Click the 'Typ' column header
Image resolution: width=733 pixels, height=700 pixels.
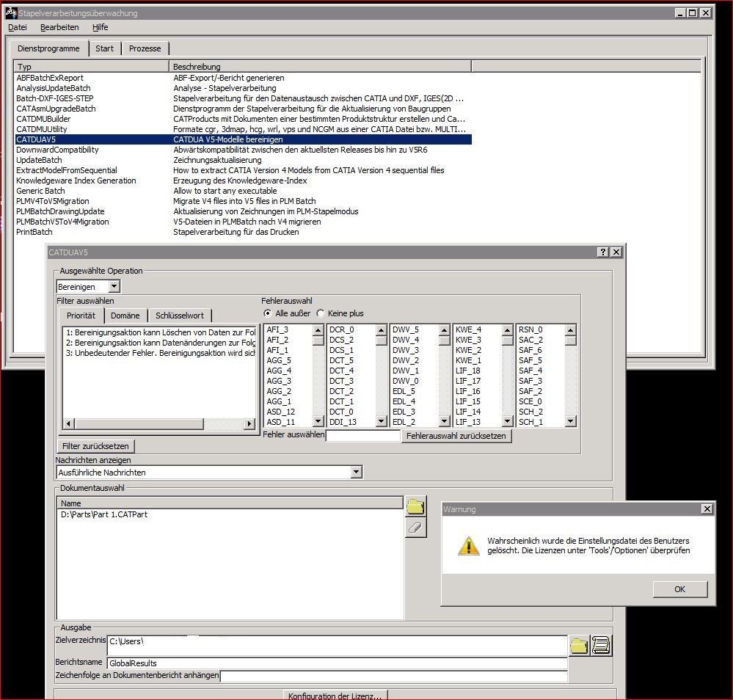[91, 66]
